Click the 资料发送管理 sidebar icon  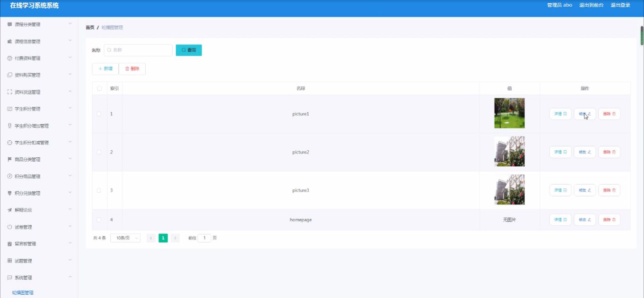(9, 92)
